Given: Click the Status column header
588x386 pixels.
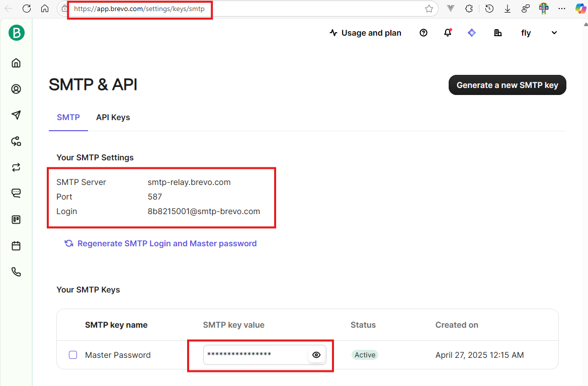Looking at the screenshot, I should 363,325.
